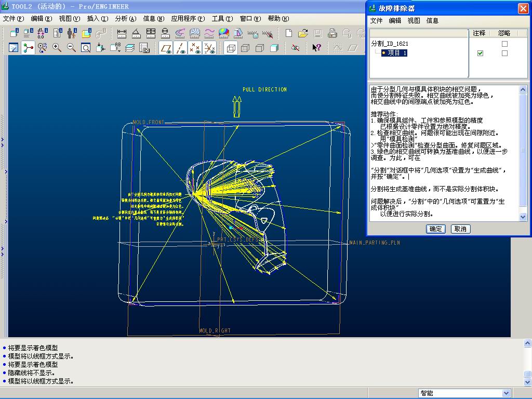The image size is (532, 399).
Task: Toggle Orient mode
Action: click(x=43, y=48)
